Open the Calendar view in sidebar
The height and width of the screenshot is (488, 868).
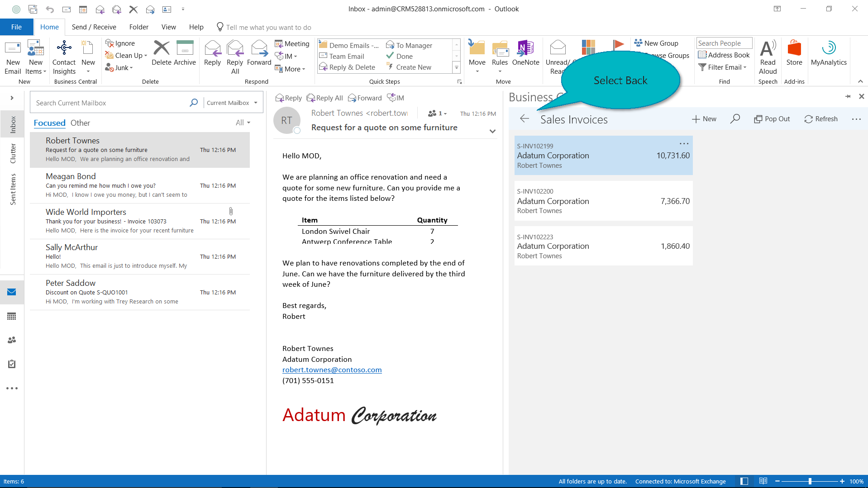tap(12, 316)
